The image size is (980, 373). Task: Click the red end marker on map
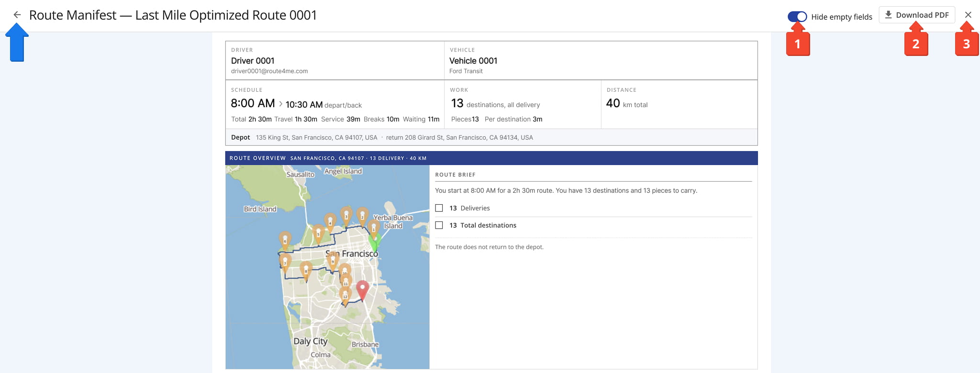tap(363, 290)
